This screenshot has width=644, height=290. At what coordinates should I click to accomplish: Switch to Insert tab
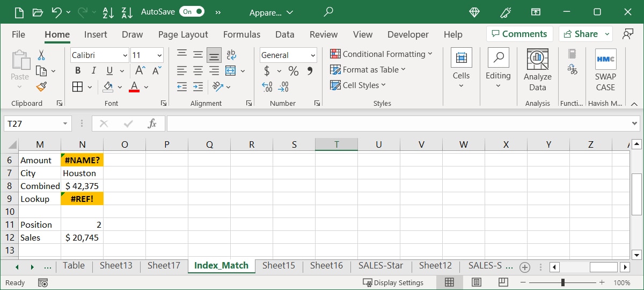(x=96, y=34)
